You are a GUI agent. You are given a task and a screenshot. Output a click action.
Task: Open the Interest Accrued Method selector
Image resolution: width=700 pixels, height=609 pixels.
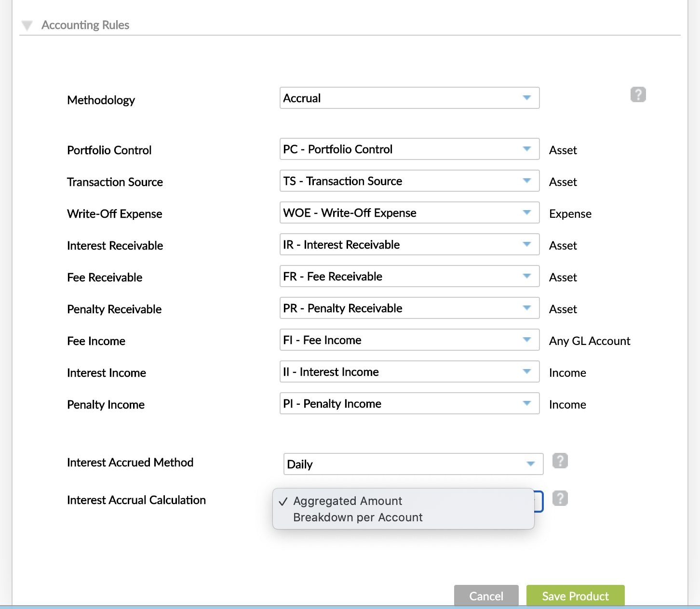(413, 464)
